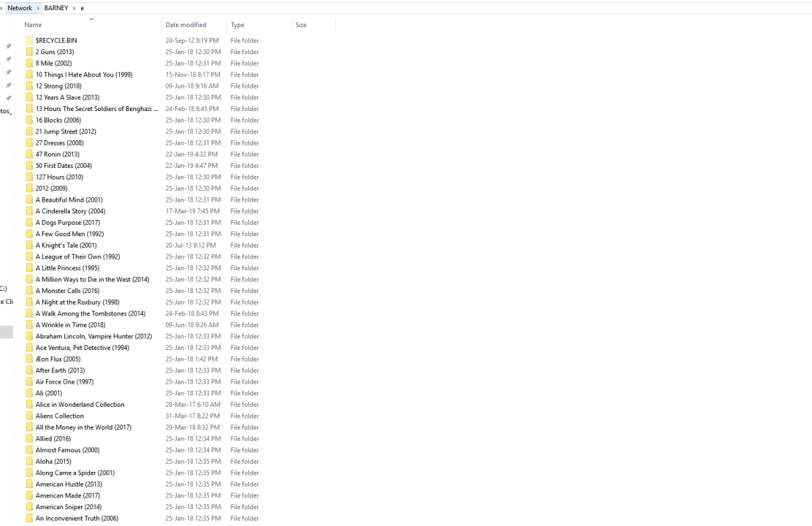Image resolution: width=812 pixels, height=526 pixels.
Task: Click the 12 Strong (2018) folder icon
Action: click(29, 86)
